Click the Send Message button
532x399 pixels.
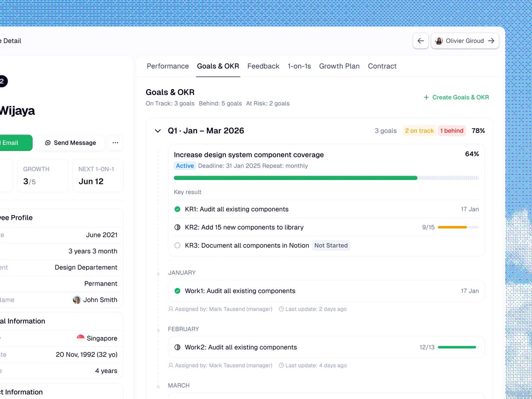(70, 143)
